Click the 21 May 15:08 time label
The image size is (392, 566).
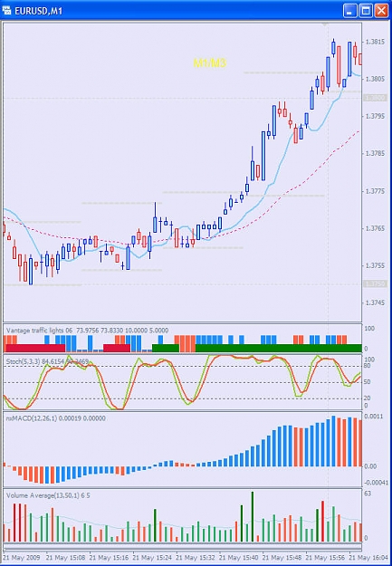pos(66,557)
